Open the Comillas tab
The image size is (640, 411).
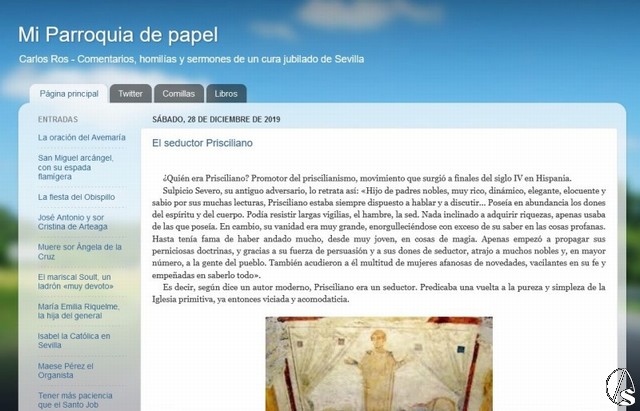tap(179, 93)
